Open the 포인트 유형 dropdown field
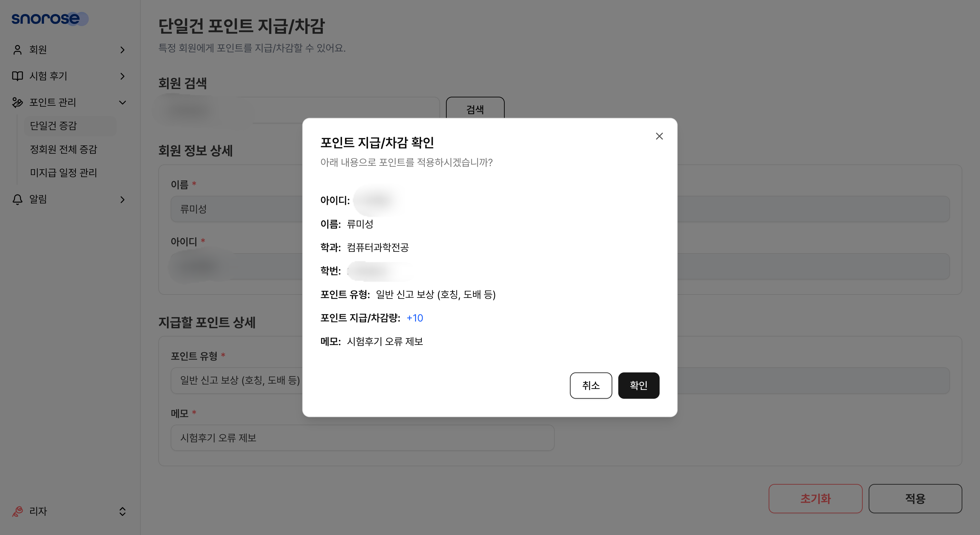This screenshot has height=535, width=980. [x=236, y=380]
